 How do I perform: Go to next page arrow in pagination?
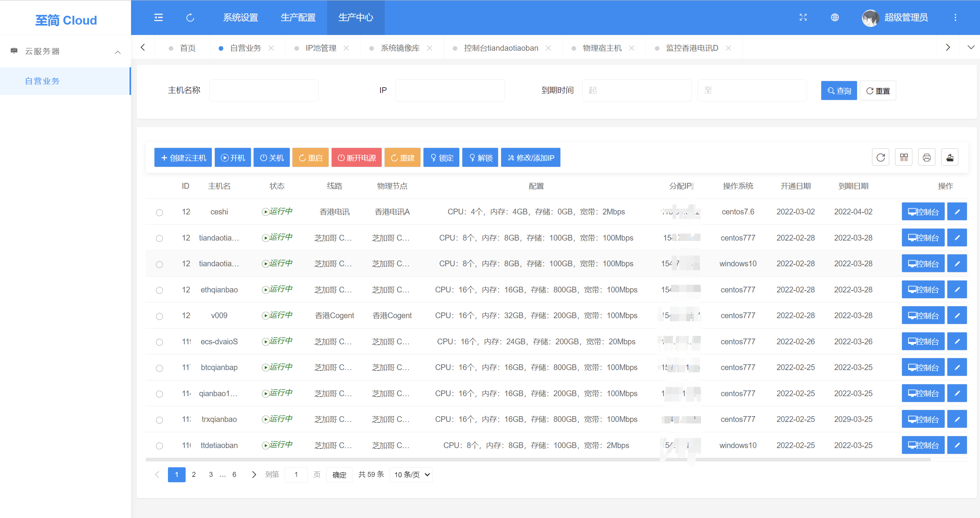[254, 475]
